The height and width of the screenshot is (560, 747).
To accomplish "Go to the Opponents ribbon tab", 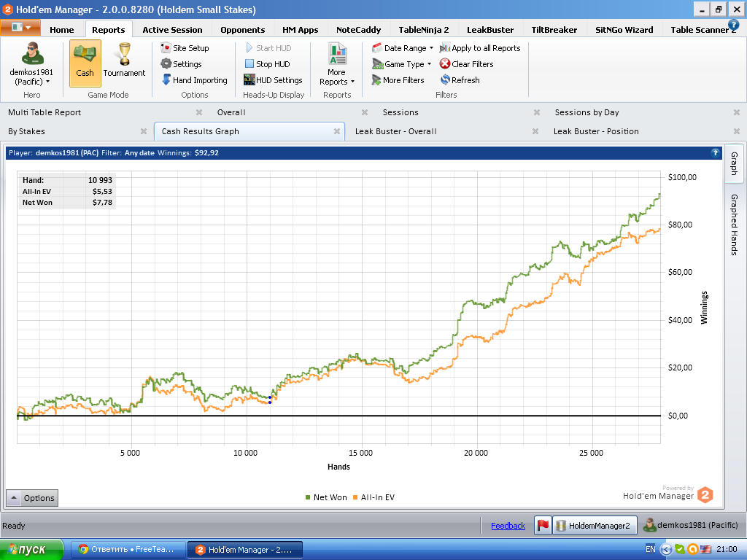I will (x=242, y=29).
